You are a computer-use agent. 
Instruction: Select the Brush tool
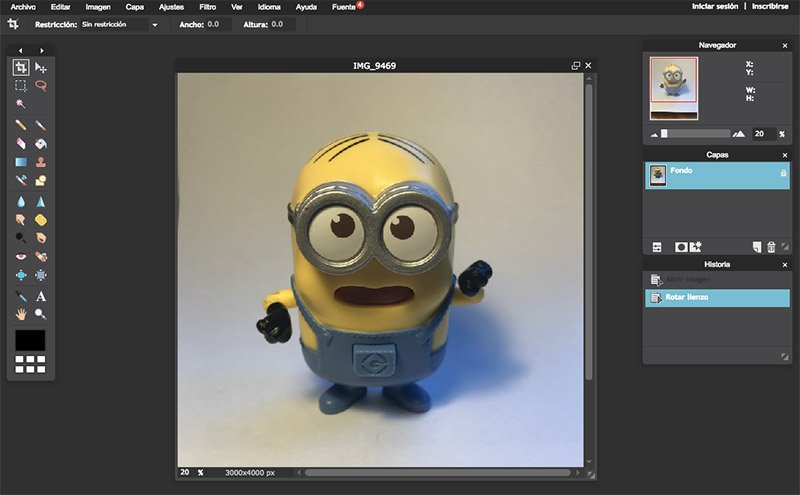[41, 125]
